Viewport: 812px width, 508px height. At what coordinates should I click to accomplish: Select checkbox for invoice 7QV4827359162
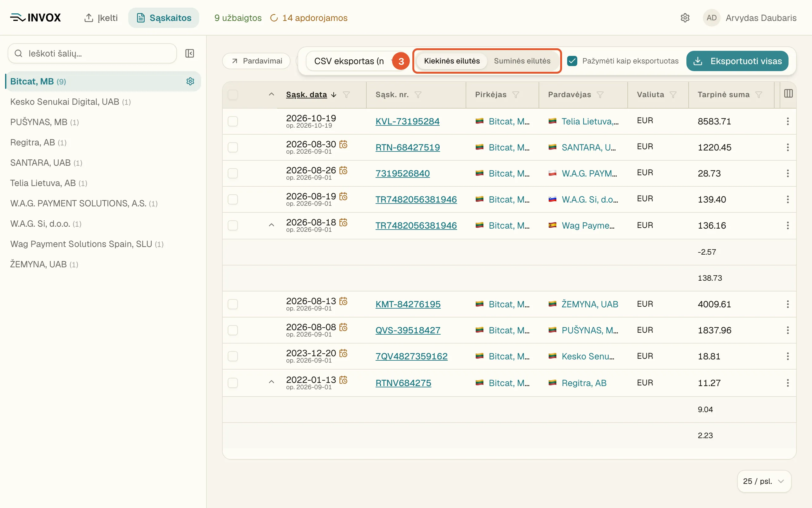[x=233, y=356]
